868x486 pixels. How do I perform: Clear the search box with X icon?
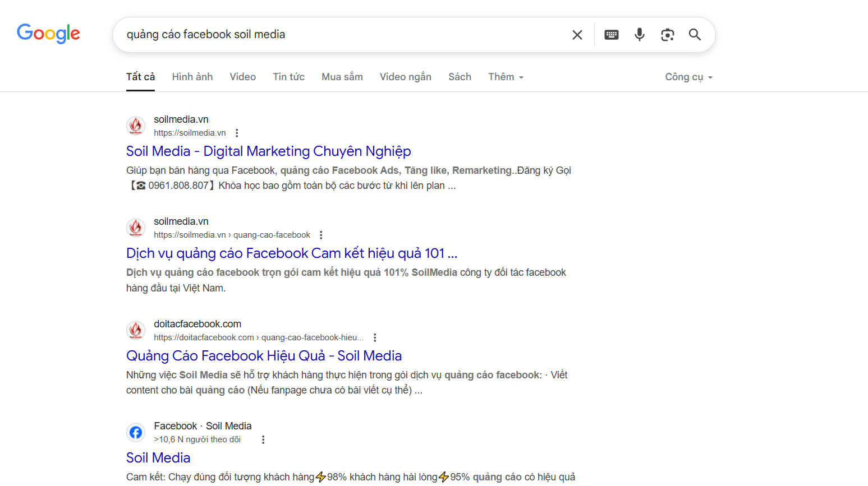(577, 35)
